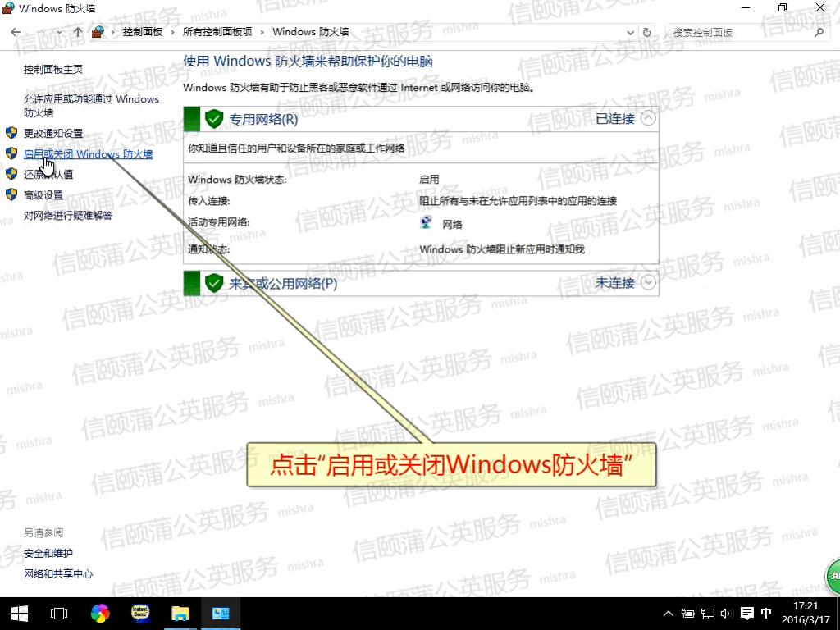The image size is (840, 630).
Task: Click the refresh button in address bar
Action: pyautogui.click(x=647, y=32)
